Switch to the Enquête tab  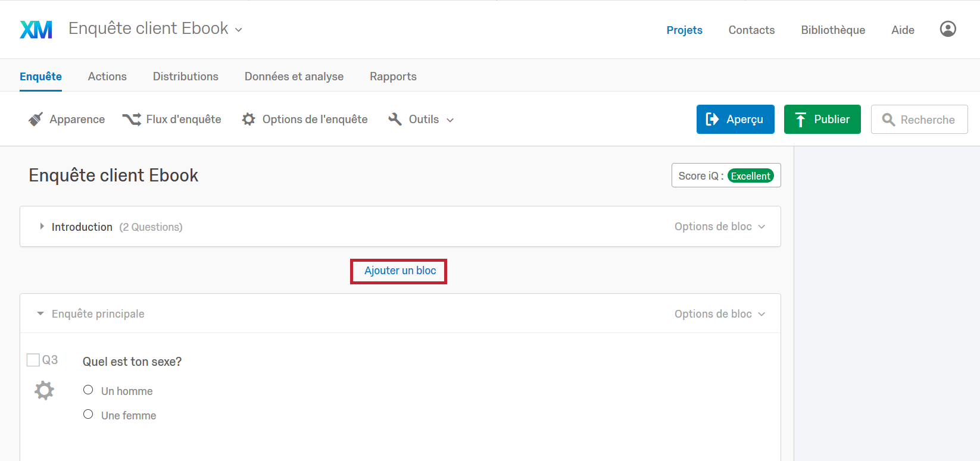click(40, 77)
